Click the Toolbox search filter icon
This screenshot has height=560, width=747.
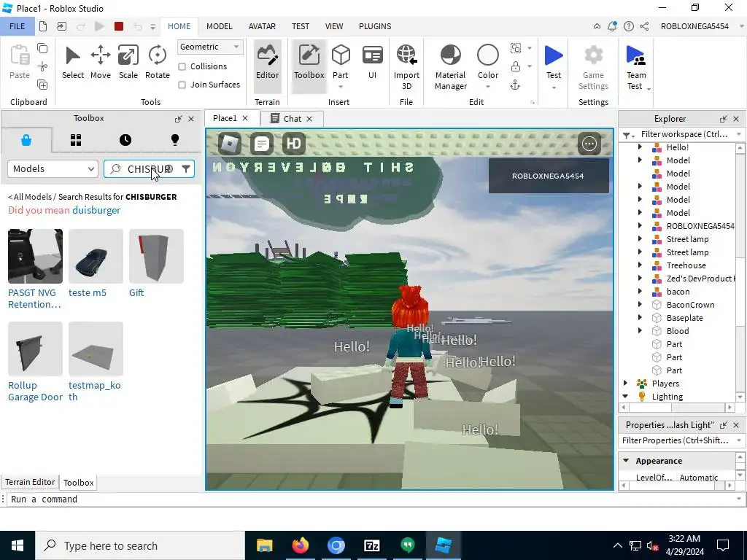[186, 168]
